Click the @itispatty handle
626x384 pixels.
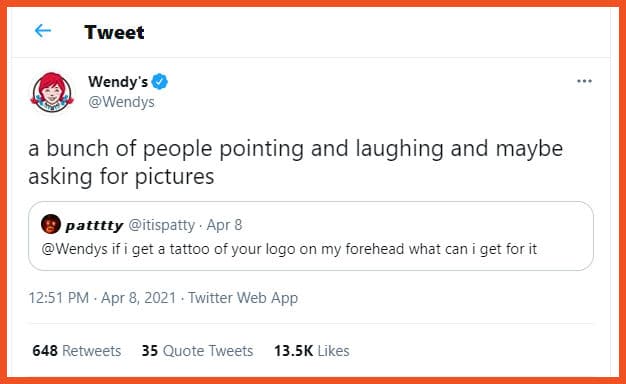pyautogui.click(x=161, y=225)
